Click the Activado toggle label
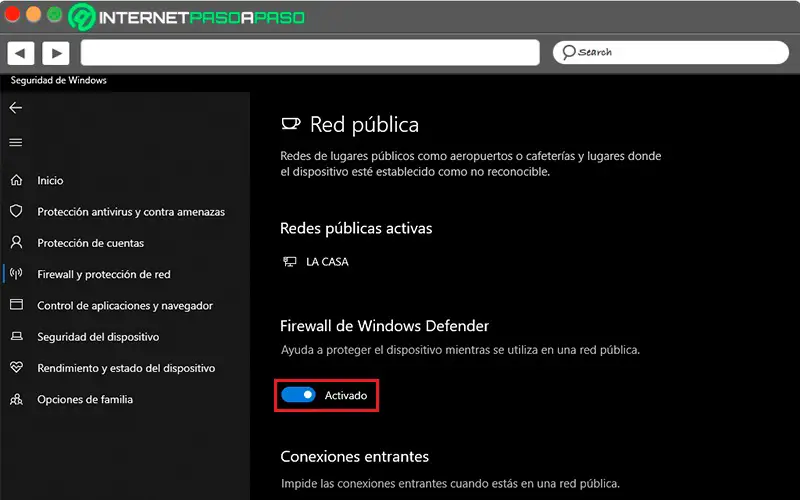Screen dimensions: 800x500 click(x=346, y=395)
